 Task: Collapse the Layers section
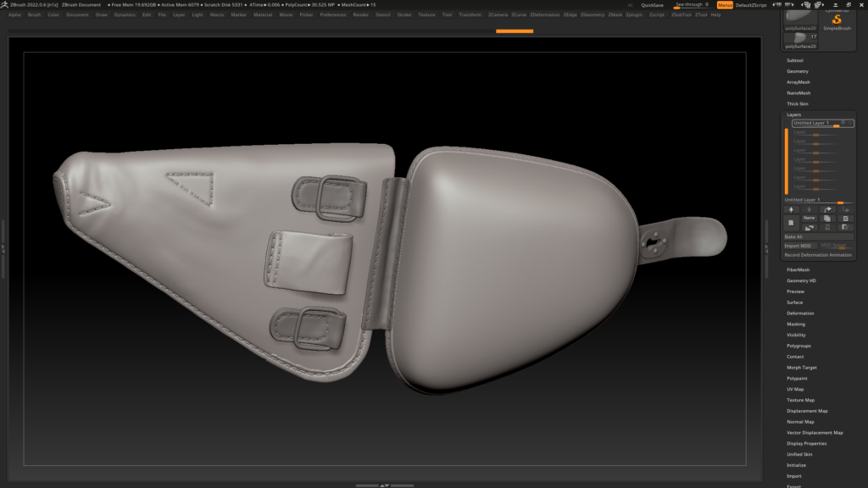[x=793, y=114]
